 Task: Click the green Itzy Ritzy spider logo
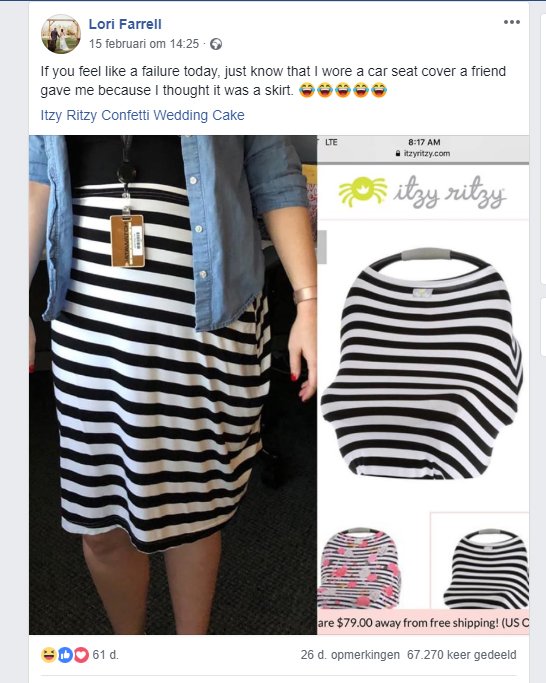coord(363,190)
